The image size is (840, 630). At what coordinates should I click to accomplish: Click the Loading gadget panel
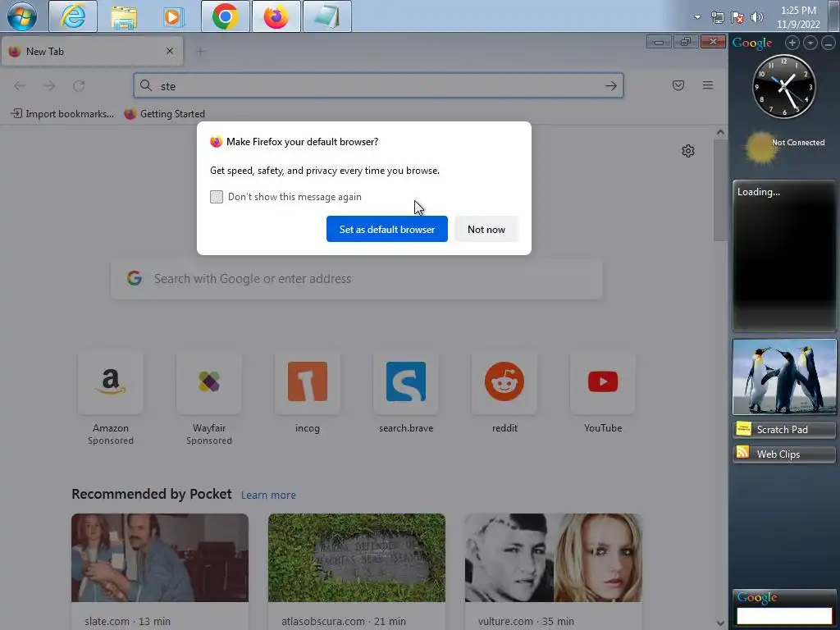(784, 256)
